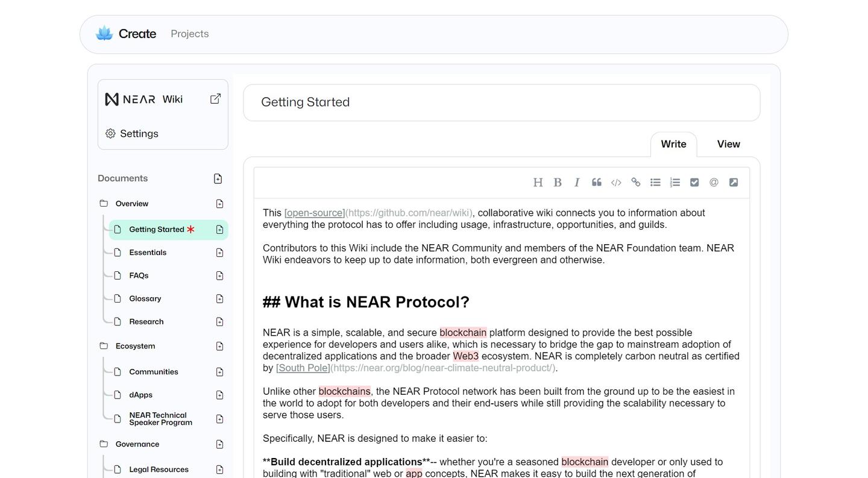
Task: Open the Legal Resources document
Action: (x=159, y=470)
